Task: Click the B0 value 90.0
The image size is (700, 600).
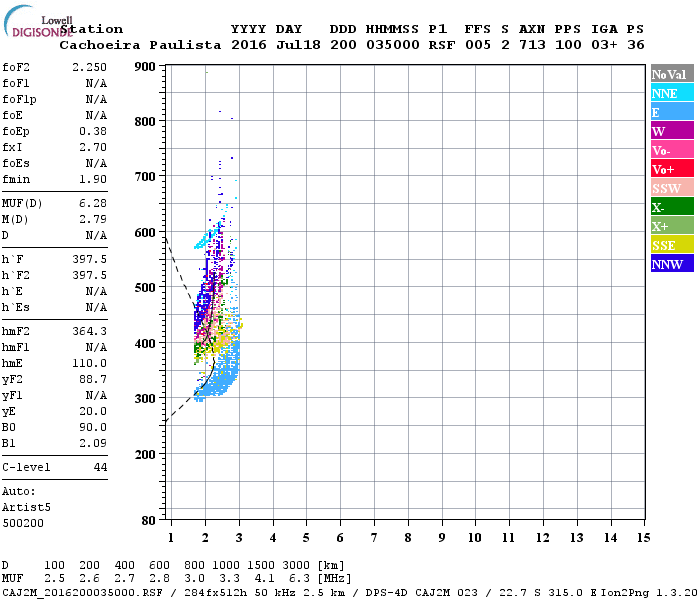Action: tap(93, 427)
